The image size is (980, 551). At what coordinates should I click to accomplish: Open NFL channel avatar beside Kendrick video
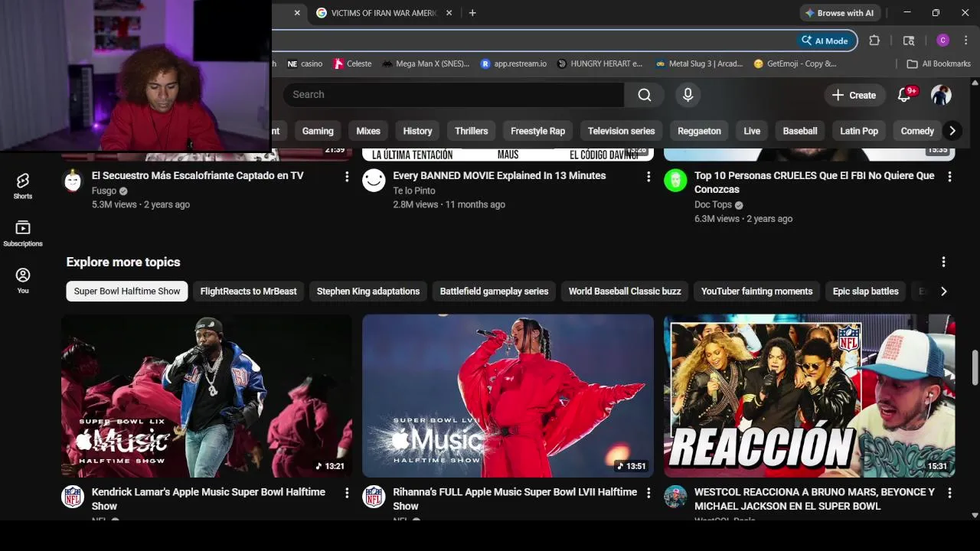coord(73,497)
